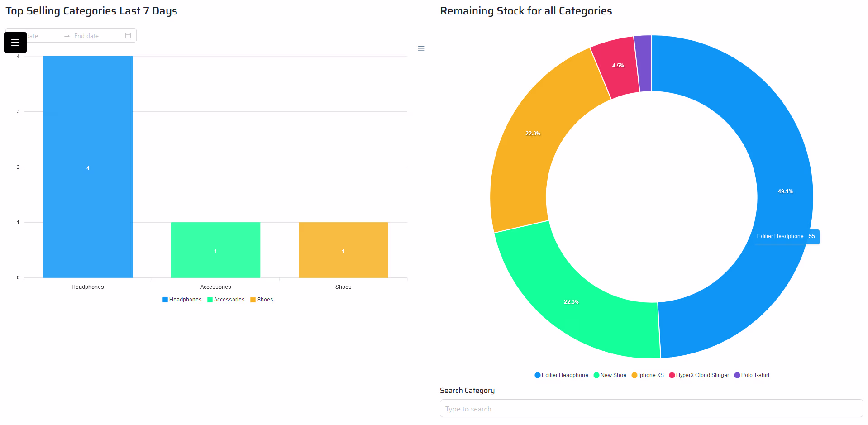
Task: Click the calendar icon in date range picker
Action: tap(128, 36)
